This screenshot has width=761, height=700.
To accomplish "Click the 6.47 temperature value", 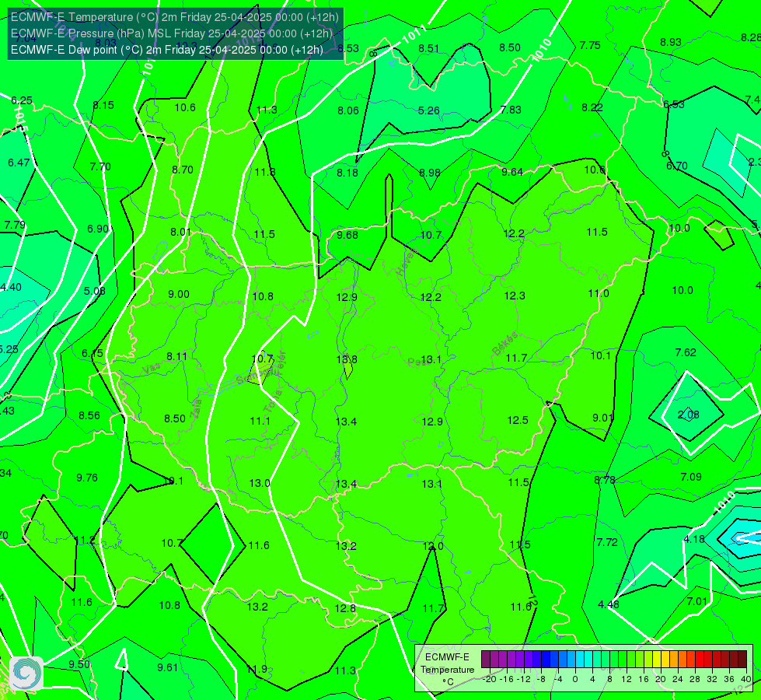I will 19,163.
